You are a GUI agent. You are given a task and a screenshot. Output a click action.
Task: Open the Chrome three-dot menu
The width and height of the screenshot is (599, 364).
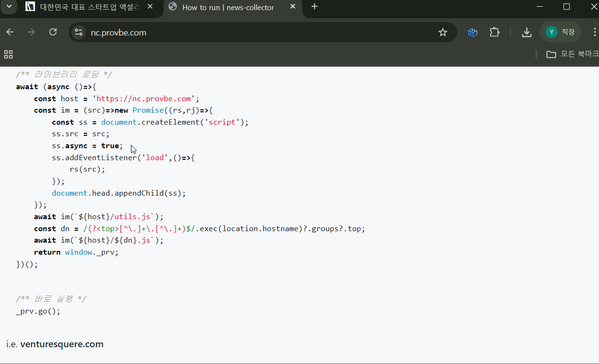594,32
